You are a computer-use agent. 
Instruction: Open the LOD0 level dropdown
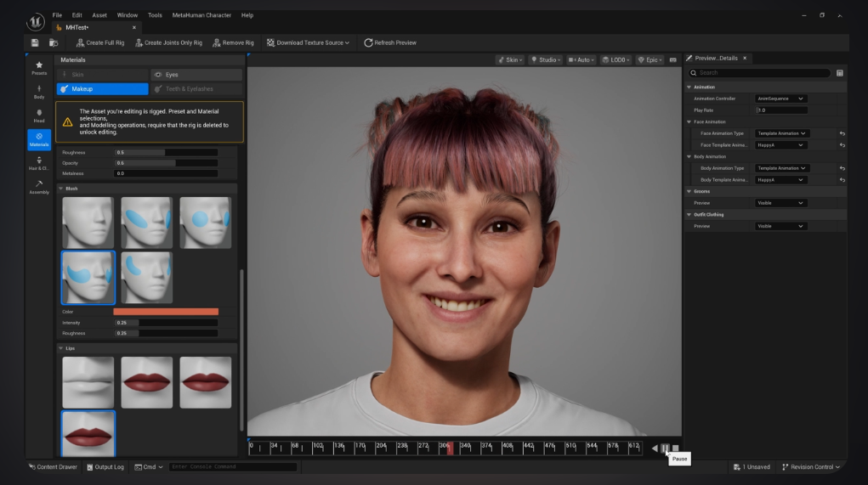tap(616, 59)
